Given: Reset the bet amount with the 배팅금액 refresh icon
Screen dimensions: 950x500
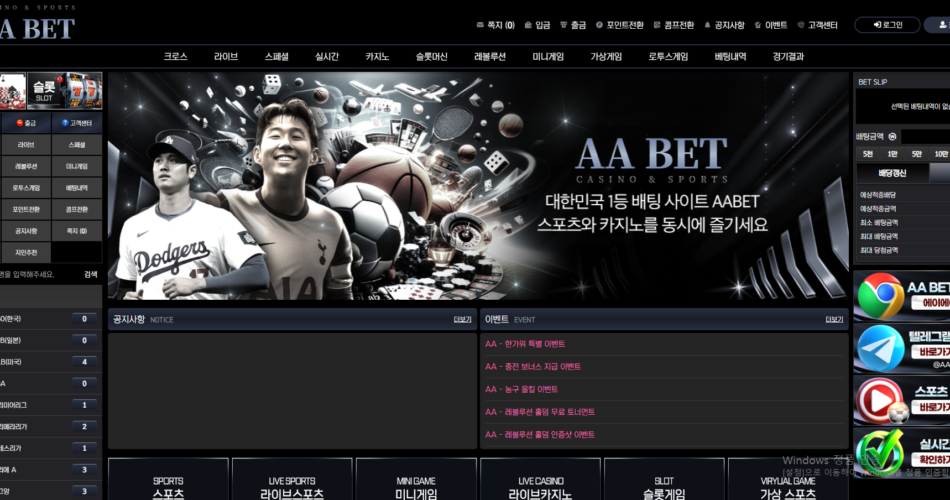Looking at the screenshot, I should pyautogui.click(x=892, y=136).
